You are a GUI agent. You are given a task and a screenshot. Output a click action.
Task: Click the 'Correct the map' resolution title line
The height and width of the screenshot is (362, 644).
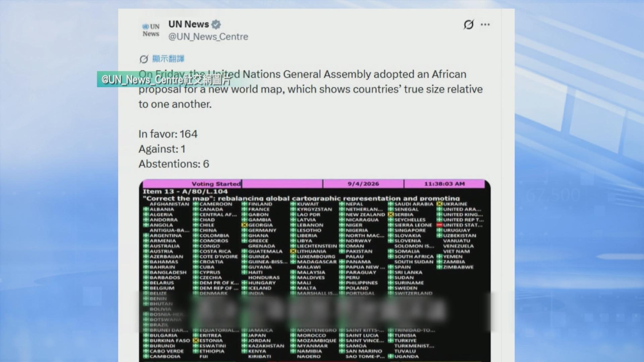point(301,198)
